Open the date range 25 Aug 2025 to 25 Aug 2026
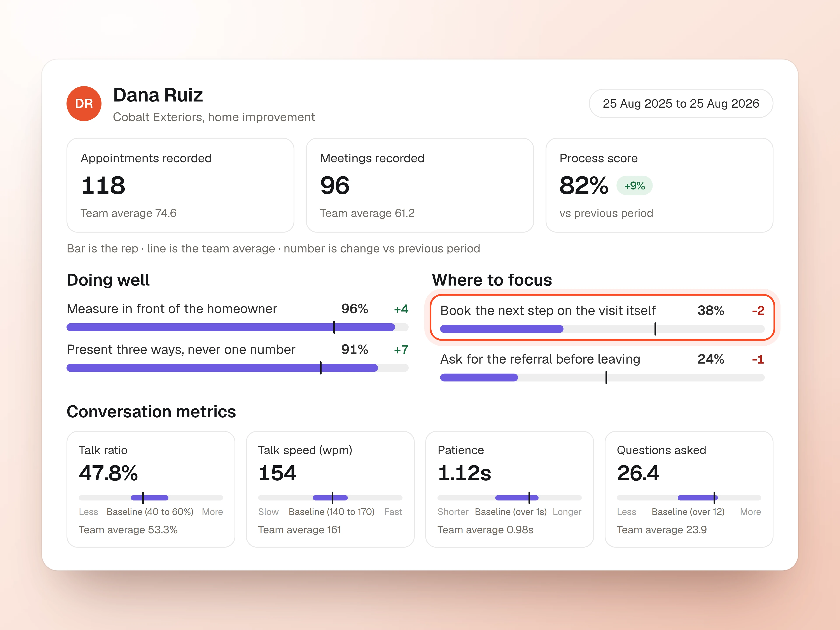 pos(681,104)
